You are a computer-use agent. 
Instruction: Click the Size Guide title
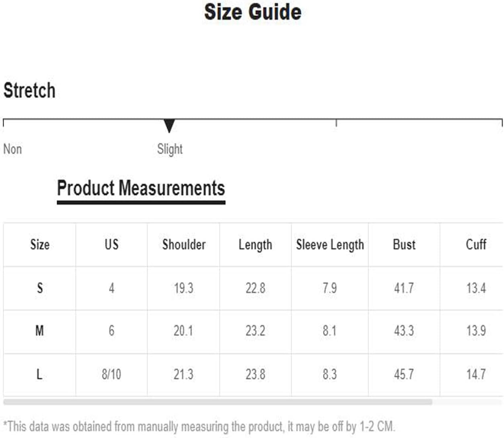coord(253,12)
